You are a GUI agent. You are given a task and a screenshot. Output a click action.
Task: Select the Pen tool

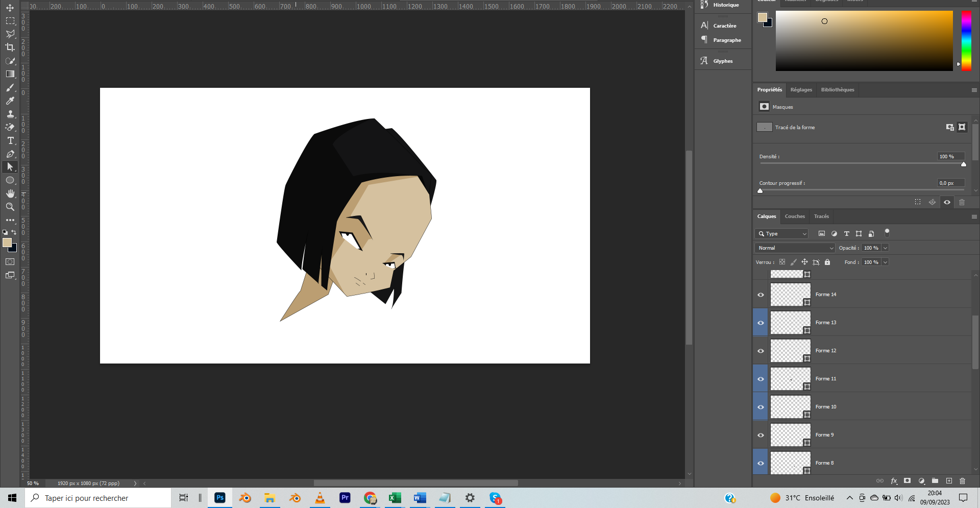point(10,154)
